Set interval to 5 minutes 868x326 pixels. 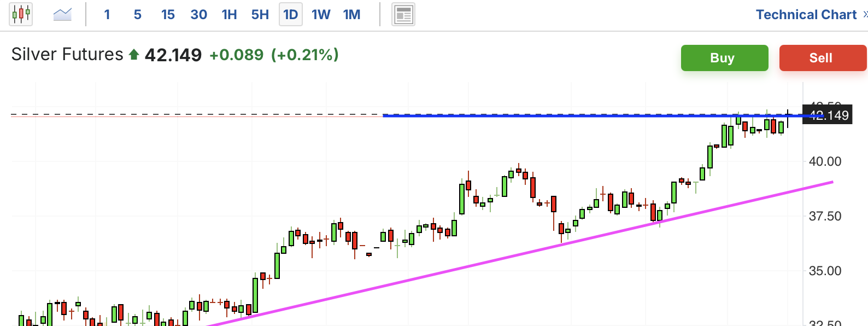pos(138,15)
